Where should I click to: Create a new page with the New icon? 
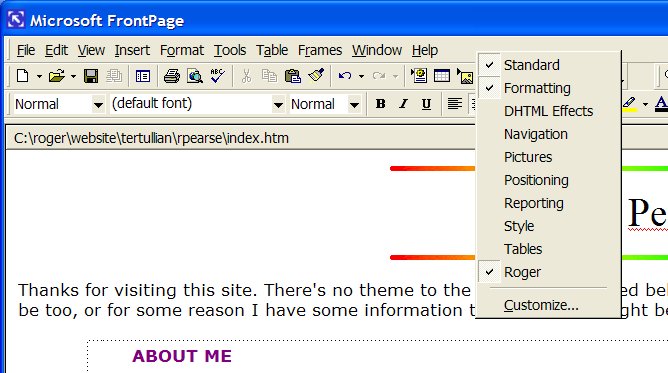pos(23,76)
